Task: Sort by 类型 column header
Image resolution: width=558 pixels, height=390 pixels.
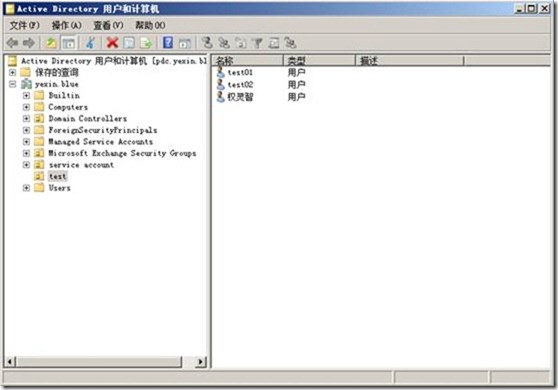Action: pyautogui.click(x=320, y=60)
